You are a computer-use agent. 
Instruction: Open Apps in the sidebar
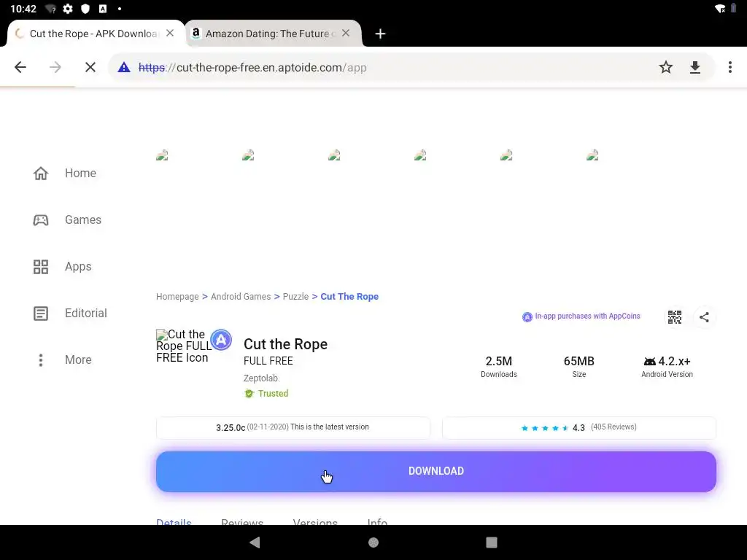(x=63, y=266)
